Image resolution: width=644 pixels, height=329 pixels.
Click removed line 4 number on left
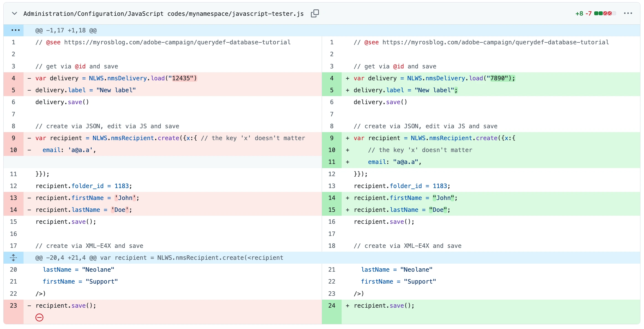pyautogui.click(x=14, y=78)
